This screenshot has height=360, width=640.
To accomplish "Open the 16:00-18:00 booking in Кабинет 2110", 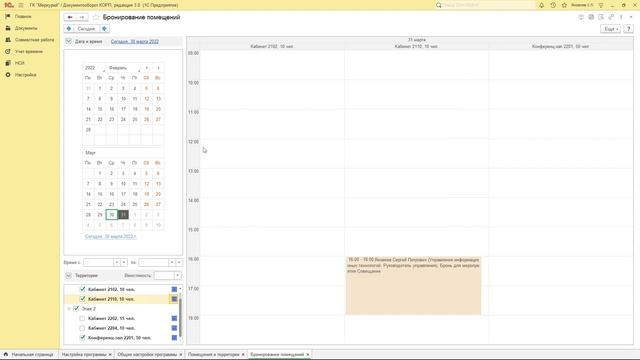I will pos(413,286).
